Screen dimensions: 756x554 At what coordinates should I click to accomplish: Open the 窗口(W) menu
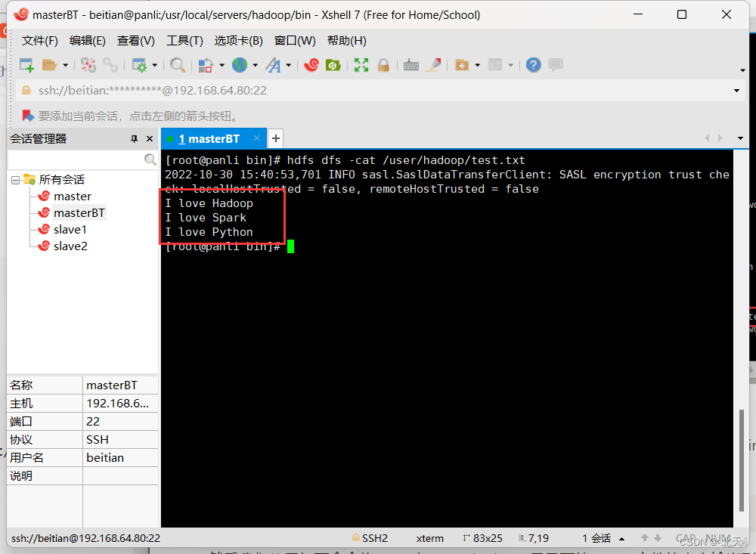tap(295, 41)
